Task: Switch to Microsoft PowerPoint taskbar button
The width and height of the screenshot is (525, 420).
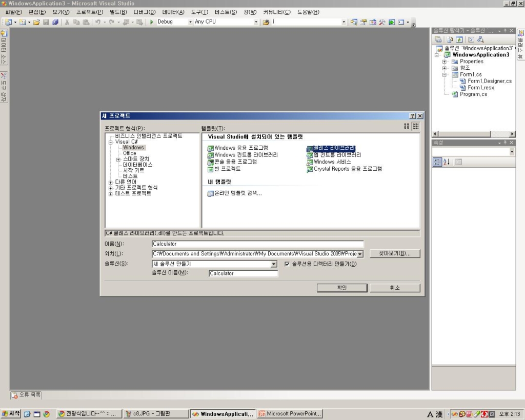Action: tap(290, 414)
